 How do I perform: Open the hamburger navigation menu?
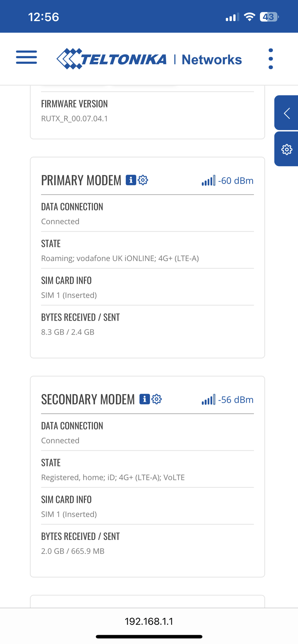coord(26,57)
